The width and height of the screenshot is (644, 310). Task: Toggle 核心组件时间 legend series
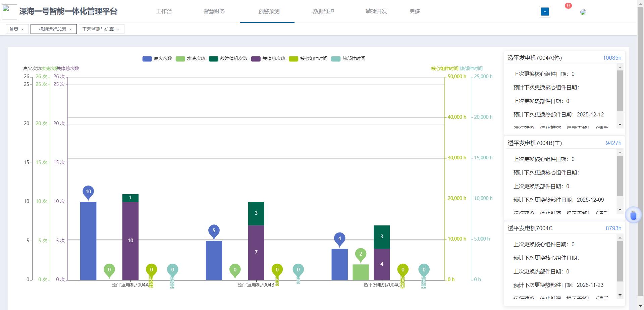pos(308,59)
